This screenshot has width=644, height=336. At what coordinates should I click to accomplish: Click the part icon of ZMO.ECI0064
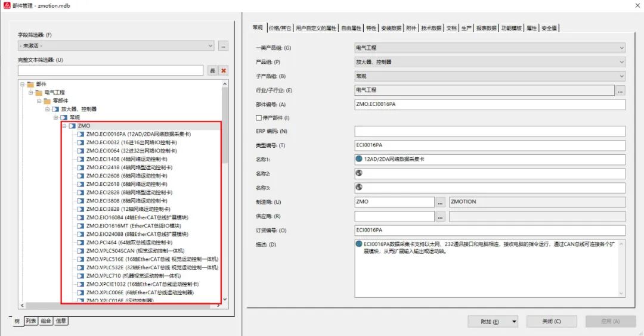[x=80, y=151]
